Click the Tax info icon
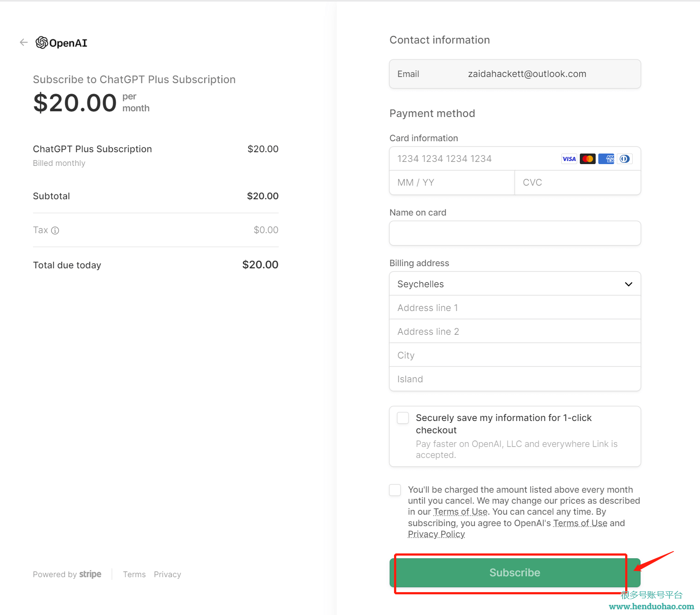The height and width of the screenshot is (615, 700). pyautogui.click(x=55, y=231)
